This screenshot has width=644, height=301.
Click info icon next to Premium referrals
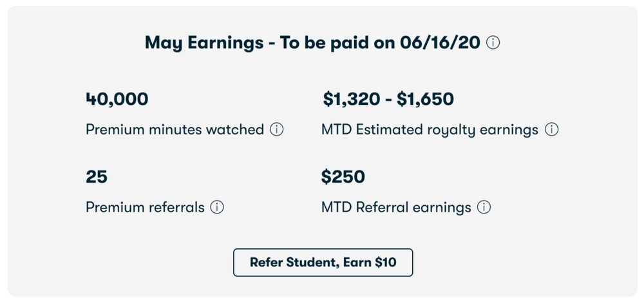217,208
